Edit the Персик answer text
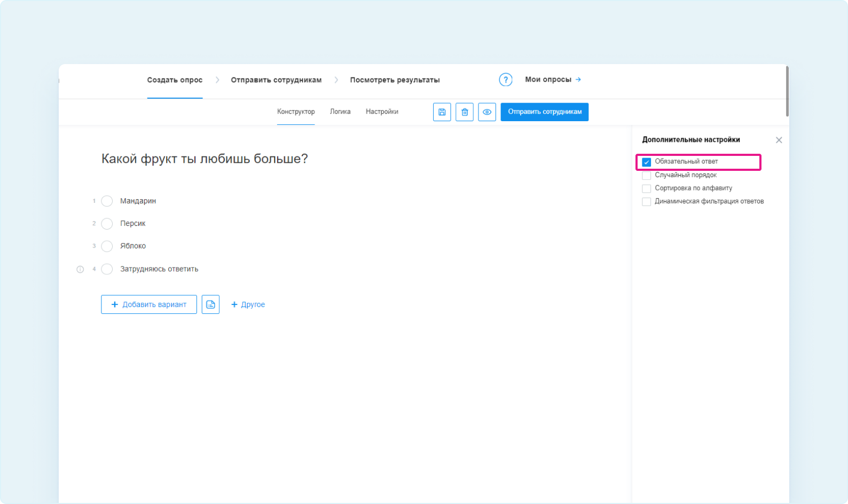 [132, 223]
